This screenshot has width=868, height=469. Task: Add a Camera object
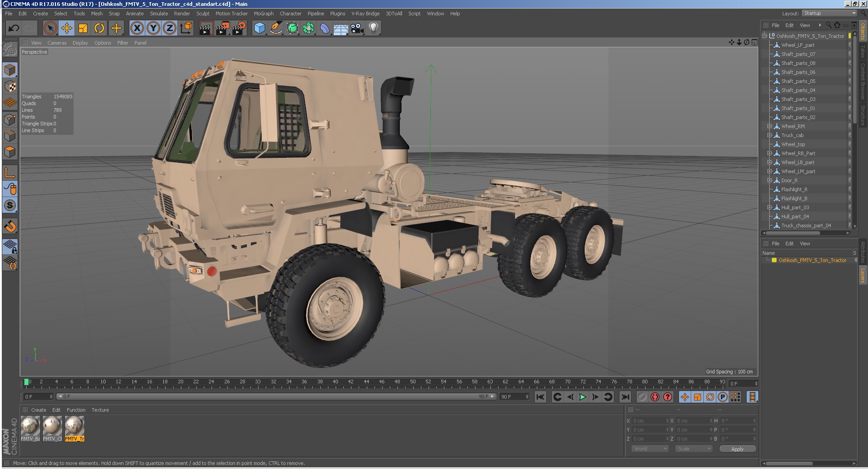pos(357,28)
